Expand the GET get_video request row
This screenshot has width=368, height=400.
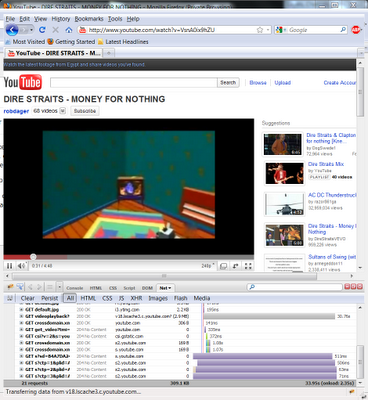[x=21, y=330]
